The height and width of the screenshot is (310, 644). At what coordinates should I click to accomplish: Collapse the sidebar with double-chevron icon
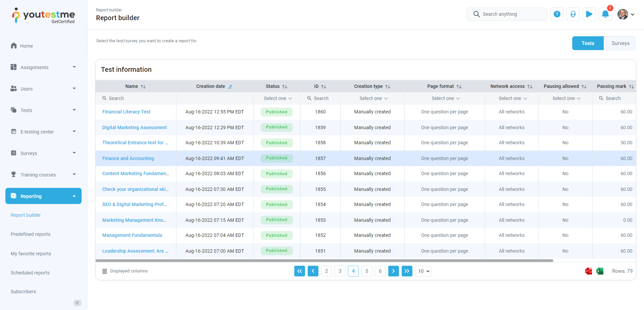click(x=77, y=303)
